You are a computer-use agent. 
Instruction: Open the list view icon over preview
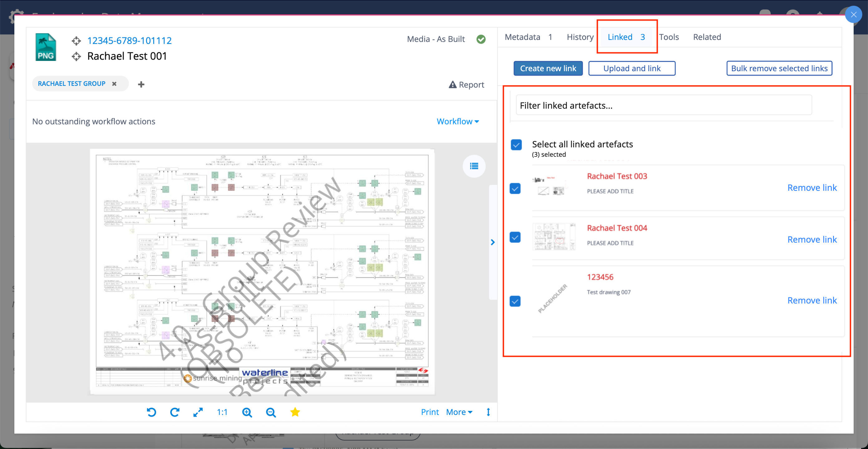(x=474, y=166)
